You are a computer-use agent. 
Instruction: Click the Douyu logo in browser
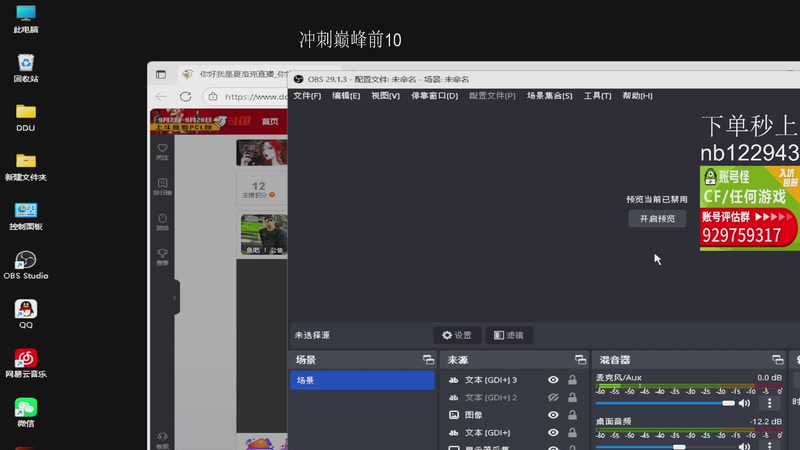(234, 121)
